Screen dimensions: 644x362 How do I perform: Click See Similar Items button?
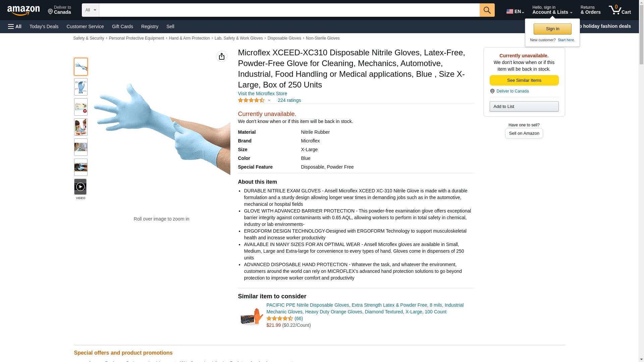[x=524, y=80]
